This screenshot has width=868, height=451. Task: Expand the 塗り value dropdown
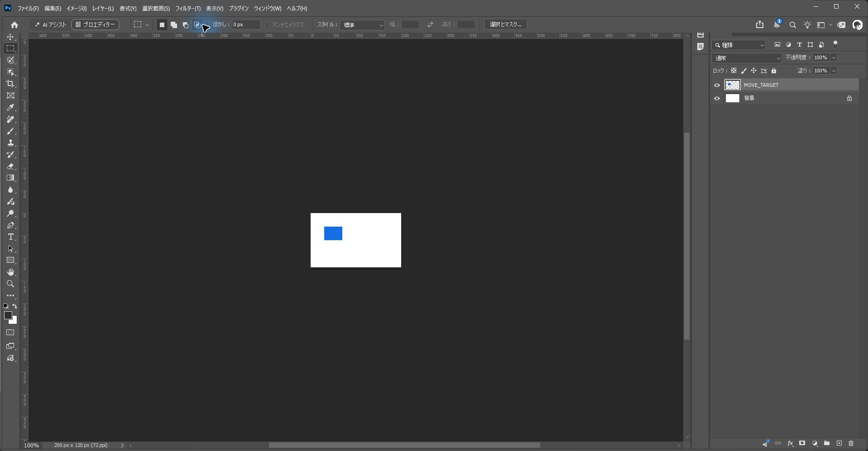click(834, 71)
